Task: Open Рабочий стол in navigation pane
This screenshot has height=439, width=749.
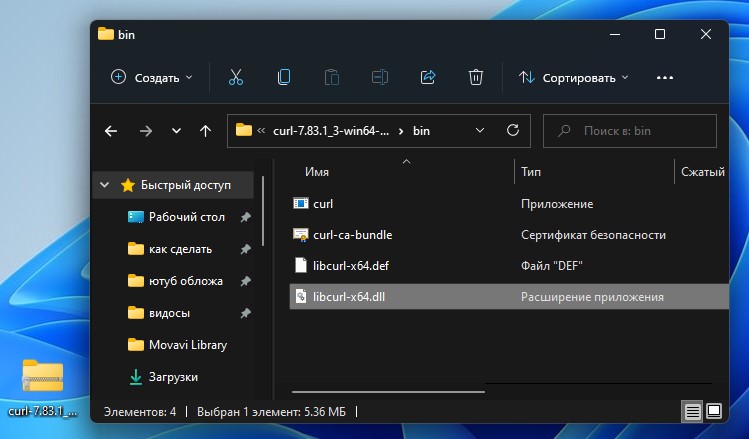Action: 186,217
